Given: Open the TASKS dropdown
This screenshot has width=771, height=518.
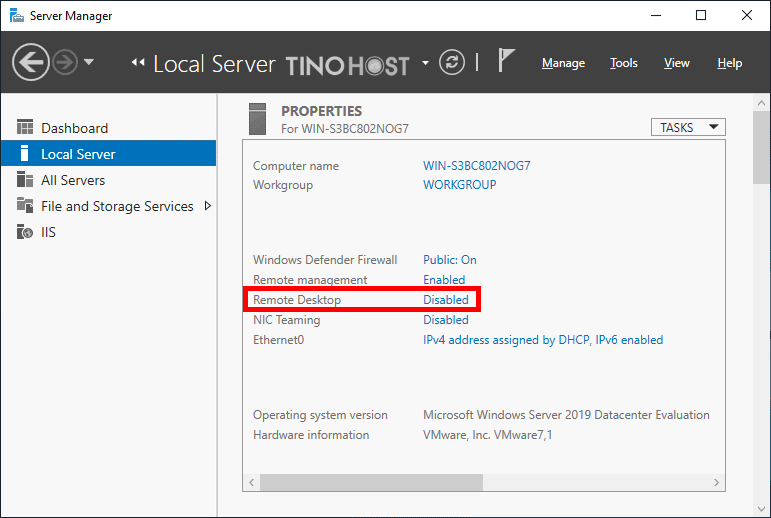Looking at the screenshot, I should coord(688,127).
